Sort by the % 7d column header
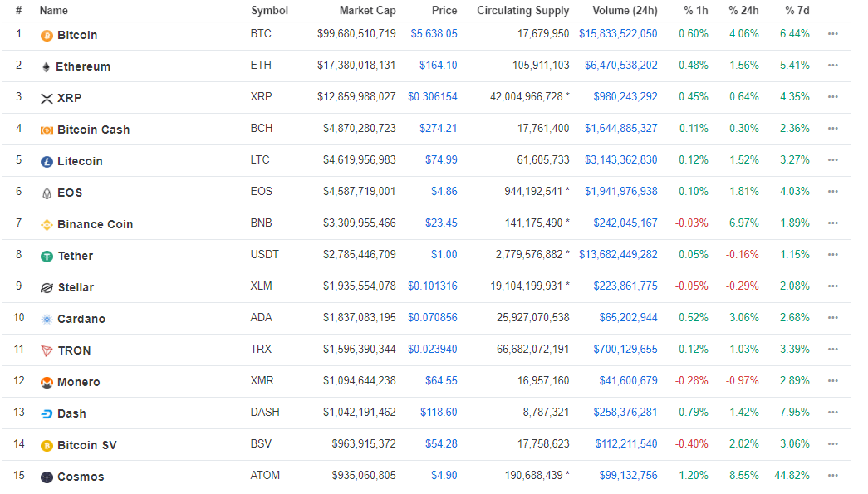This screenshot has height=494, width=868. tap(797, 11)
